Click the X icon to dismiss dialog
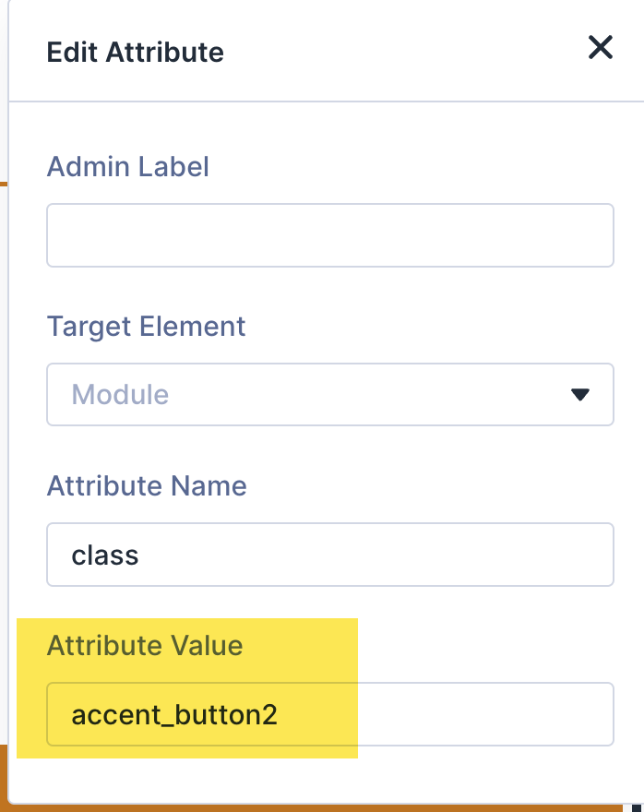The height and width of the screenshot is (812, 644). 601,48
